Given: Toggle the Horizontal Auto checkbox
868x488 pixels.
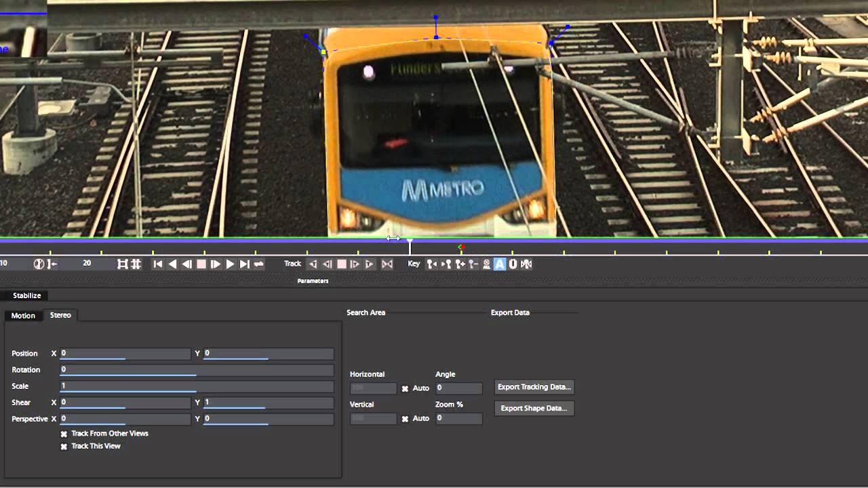Looking at the screenshot, I should (405, 388).
